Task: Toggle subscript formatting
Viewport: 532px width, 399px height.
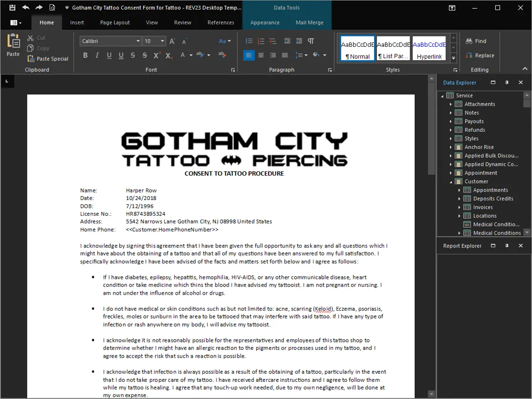Action: click(169, 55)
